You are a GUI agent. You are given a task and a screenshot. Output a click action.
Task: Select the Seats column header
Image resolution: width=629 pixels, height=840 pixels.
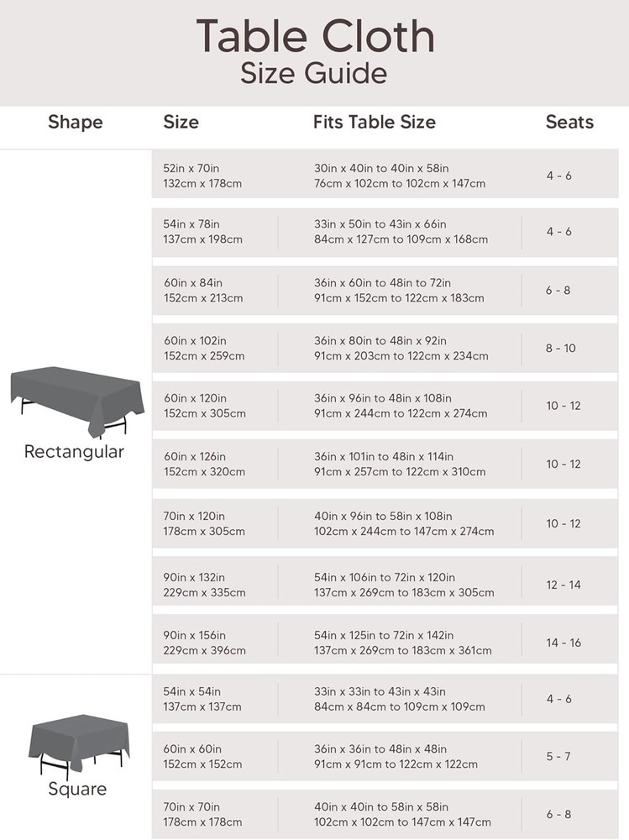(x=569, y=122)
